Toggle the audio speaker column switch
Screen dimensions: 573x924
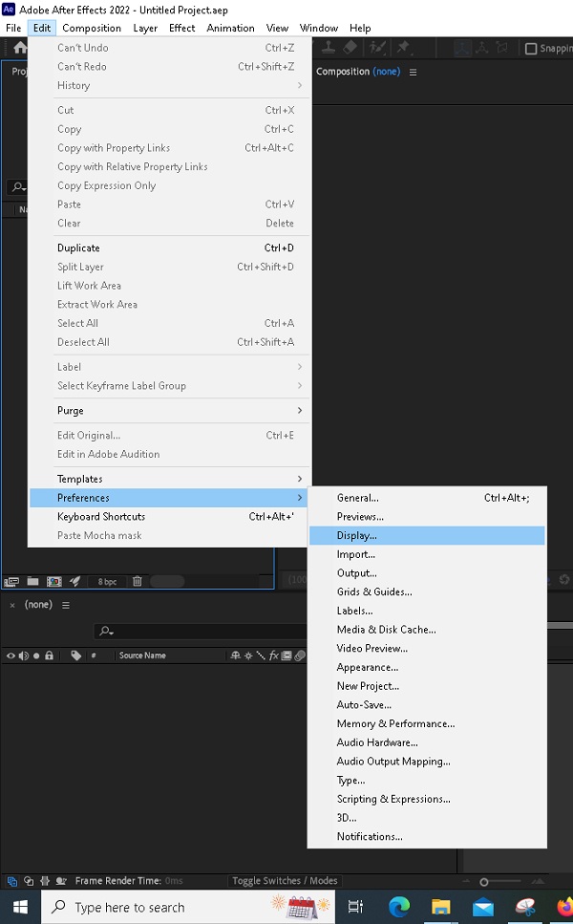[24, 655]
